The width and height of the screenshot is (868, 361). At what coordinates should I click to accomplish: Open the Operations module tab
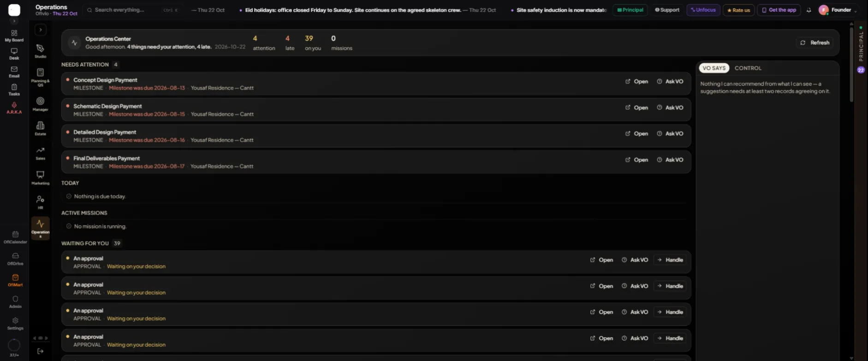(x=41, y=228)
